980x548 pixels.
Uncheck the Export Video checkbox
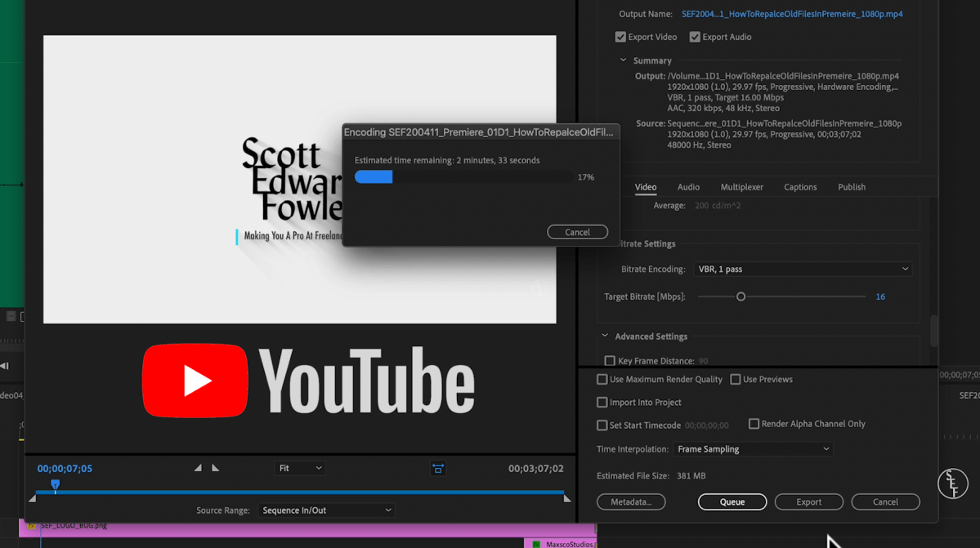[x=620, y=36]
